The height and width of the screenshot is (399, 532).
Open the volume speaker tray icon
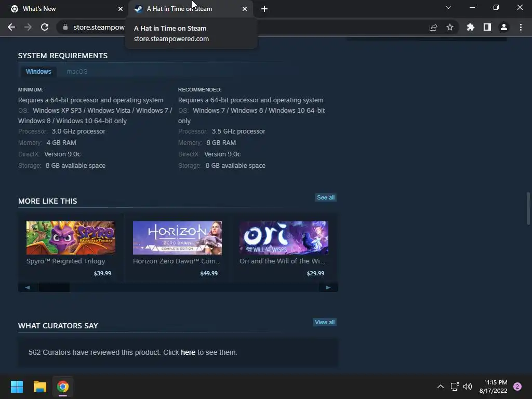(468, 387)
